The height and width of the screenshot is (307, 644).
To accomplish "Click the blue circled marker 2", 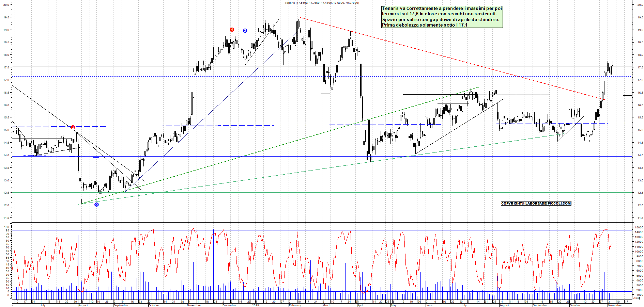I will point(245,30).
